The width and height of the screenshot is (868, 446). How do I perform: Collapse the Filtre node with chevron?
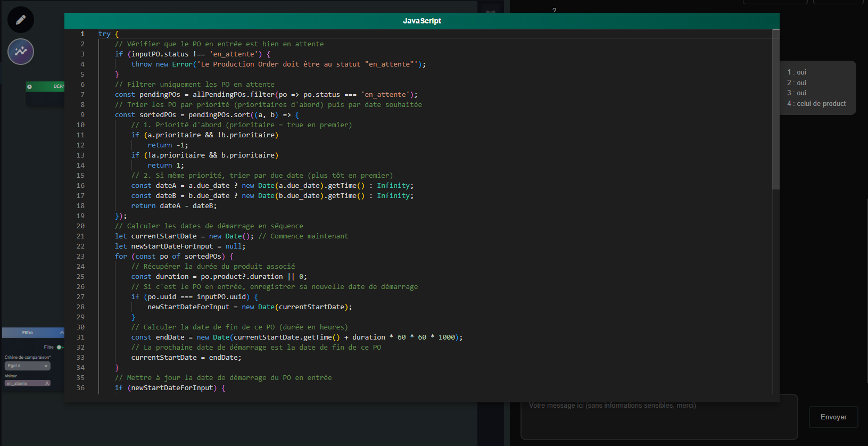point(61,333)
